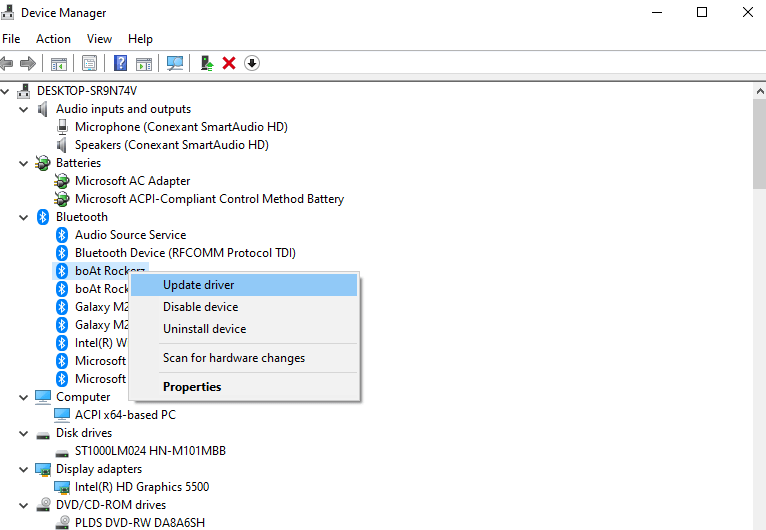Choose Scan for hardware changes in context menu

tap(244, 358)
